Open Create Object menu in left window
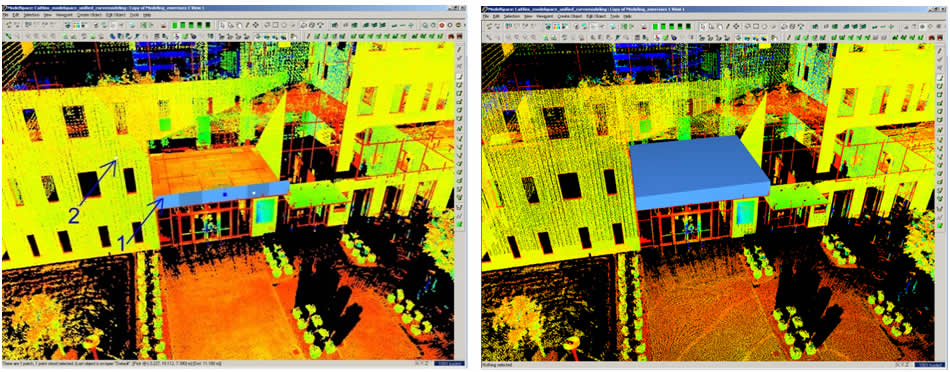 click(89, 15)
